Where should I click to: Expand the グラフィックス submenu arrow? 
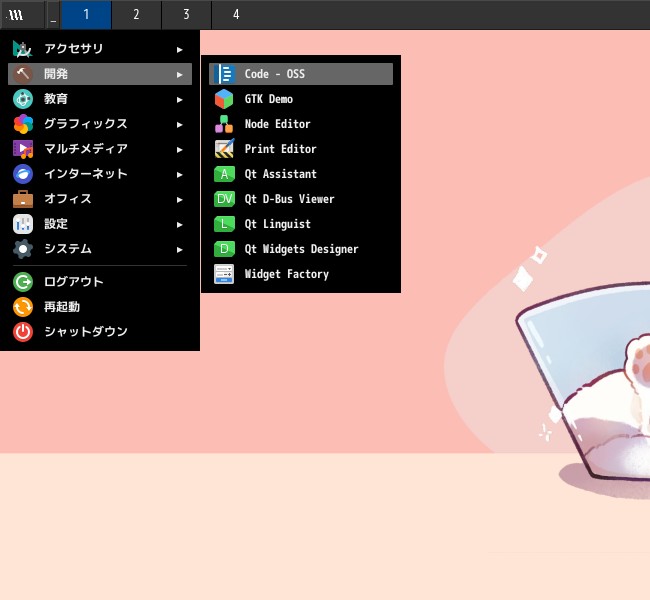coord(179,124)
